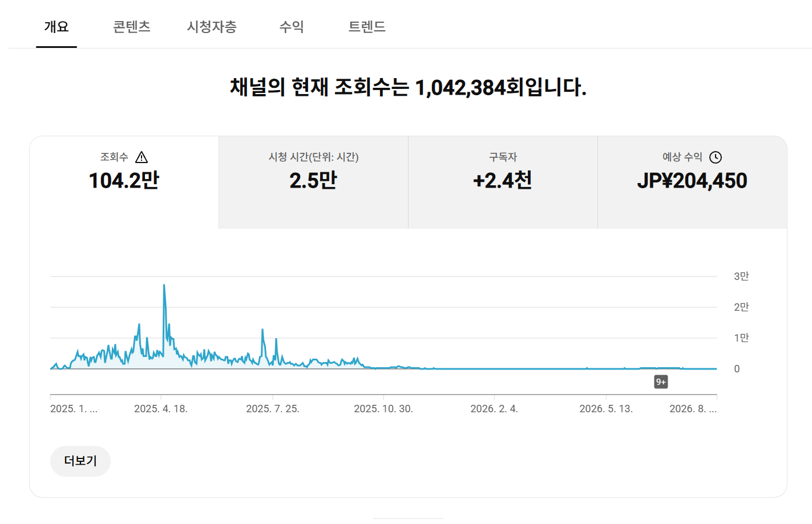Click the 2025. 4. 18. axis date label
The image size is (812, 524).
(x=161, y=409)
